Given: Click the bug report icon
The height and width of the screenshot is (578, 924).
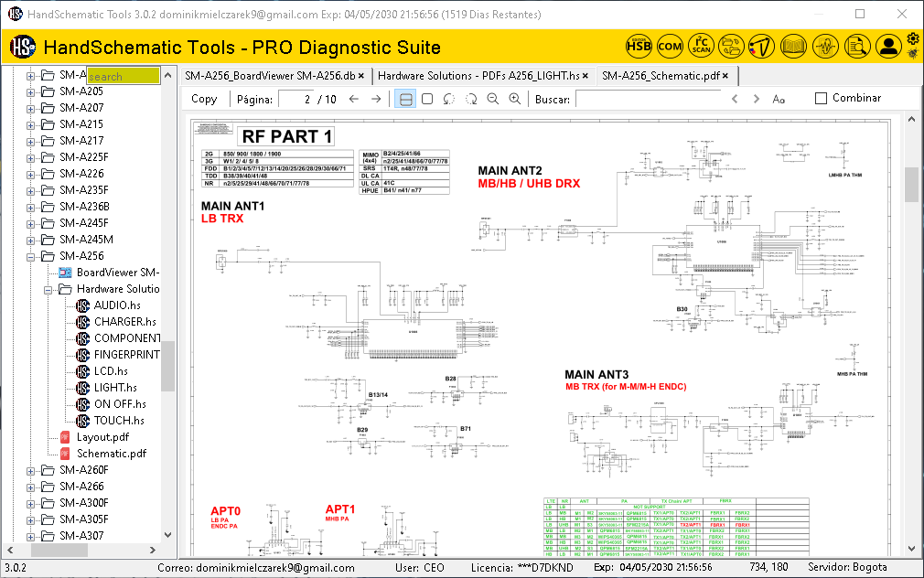Looking at the screenshot, I should [913, 54].
